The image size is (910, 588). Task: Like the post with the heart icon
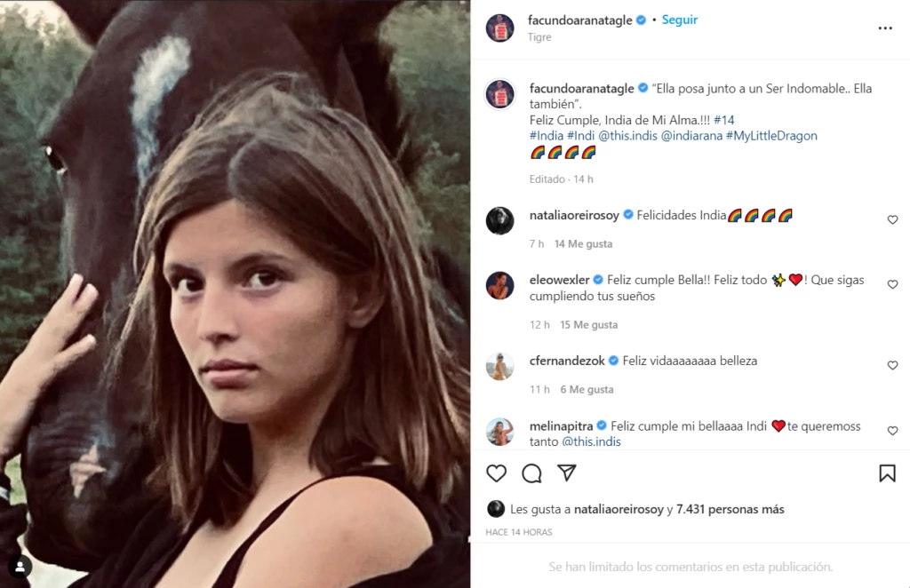tap(497, 473)
